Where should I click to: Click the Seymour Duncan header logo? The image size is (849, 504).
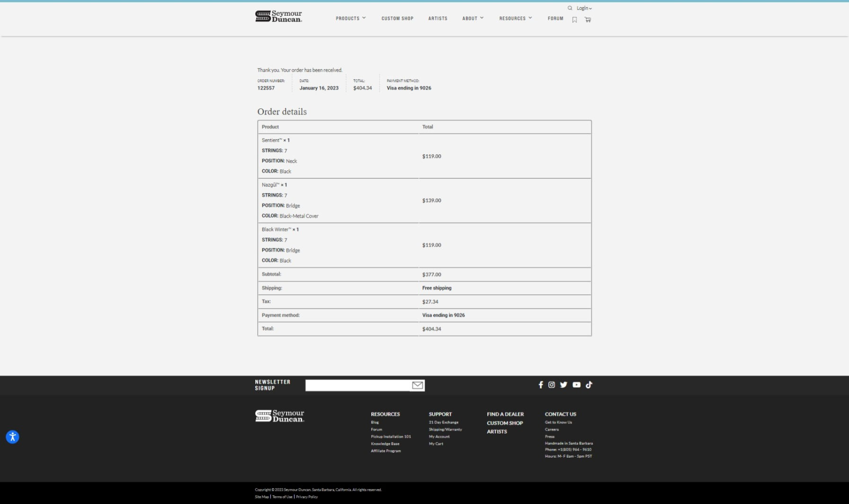click(278, 16)
